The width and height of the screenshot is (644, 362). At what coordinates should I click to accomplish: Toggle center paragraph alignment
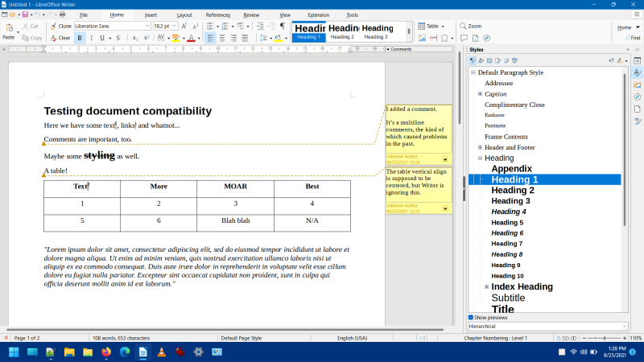click(222, 38)
